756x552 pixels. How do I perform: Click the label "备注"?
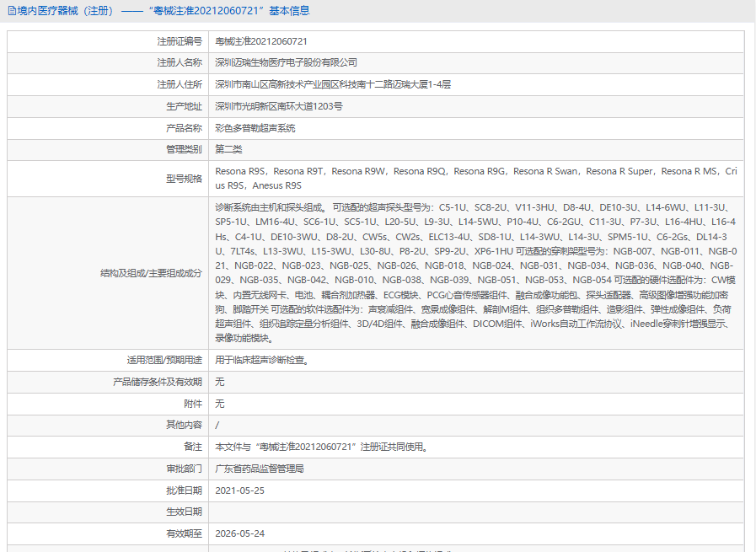pyautogui.click(x=193, y=447)
